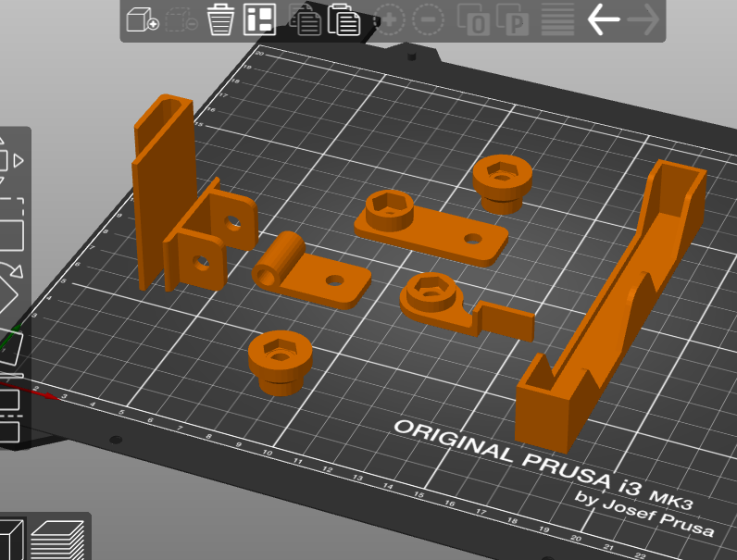The height and width of the screenshot is (560, 737).
Task: Click the greyed-out Delete object icon
Action: (181, 19)
